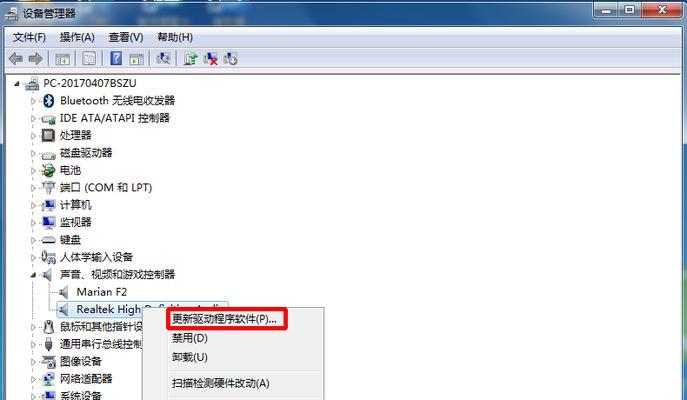
Task: Click the Uninstall device red X icon
Action: 210,58
